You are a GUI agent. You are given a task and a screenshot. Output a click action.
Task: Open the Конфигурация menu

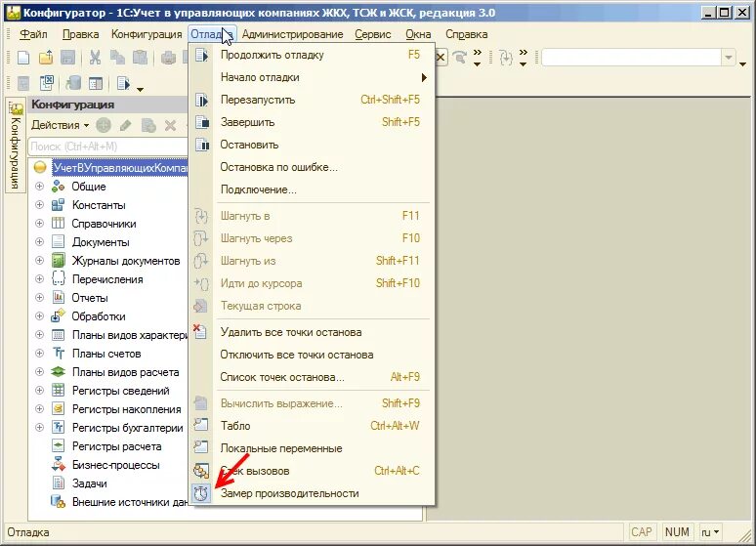[147, 34]
